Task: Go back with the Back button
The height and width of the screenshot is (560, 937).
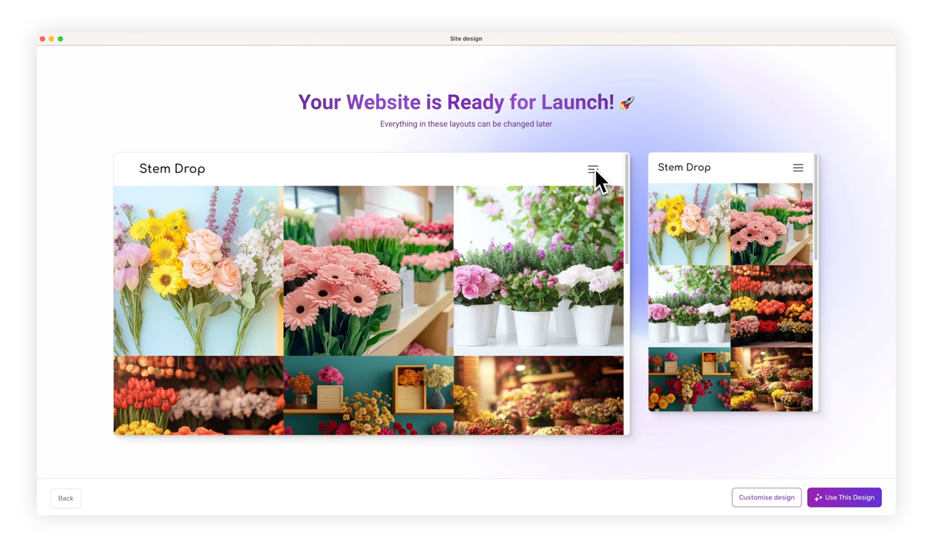Action: coord(66,498)
